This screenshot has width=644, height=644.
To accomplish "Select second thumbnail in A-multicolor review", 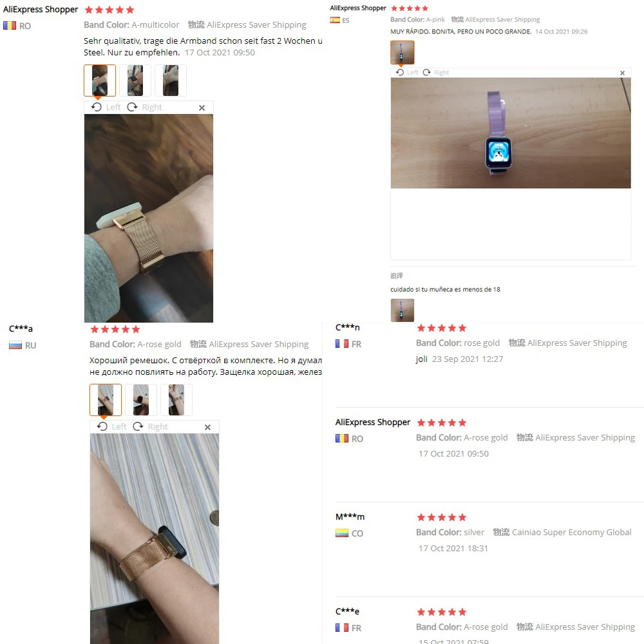I will (x=135, y=80).
